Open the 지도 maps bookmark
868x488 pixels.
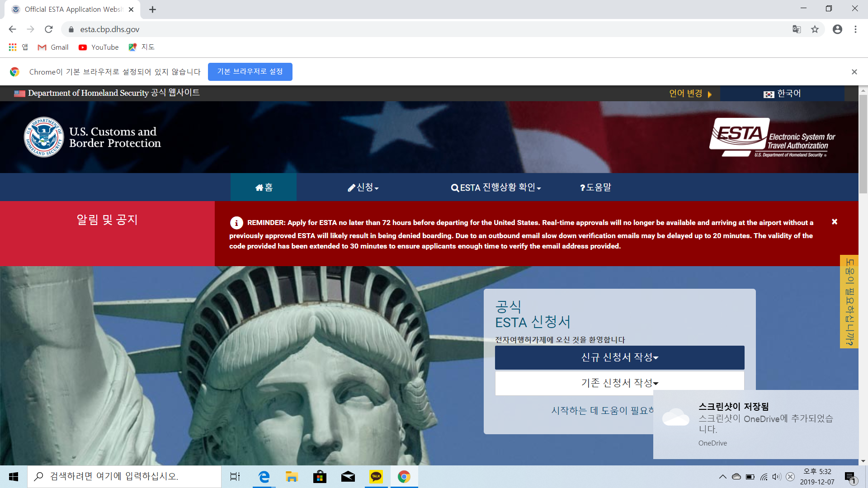142,47
